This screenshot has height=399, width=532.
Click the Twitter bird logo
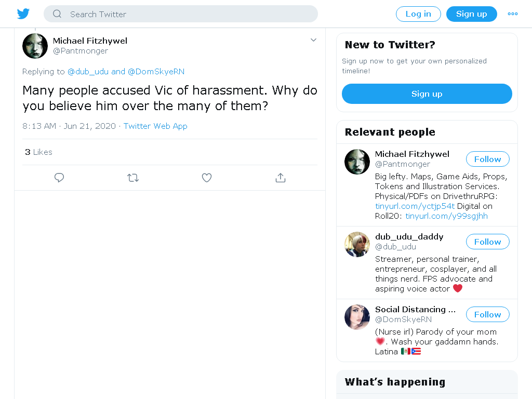pyautogui.click(x=23, y=14)
